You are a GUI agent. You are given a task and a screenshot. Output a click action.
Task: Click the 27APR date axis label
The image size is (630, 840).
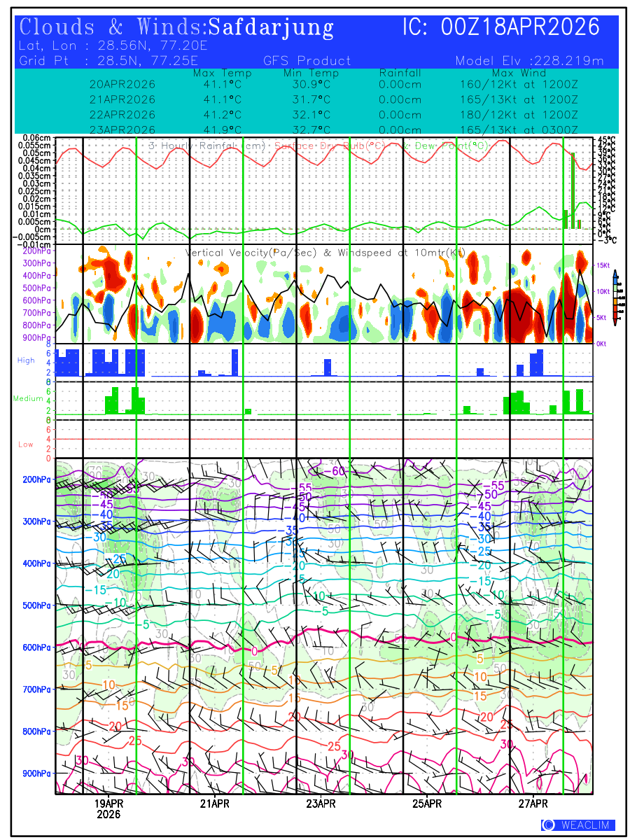pos(533,803)
